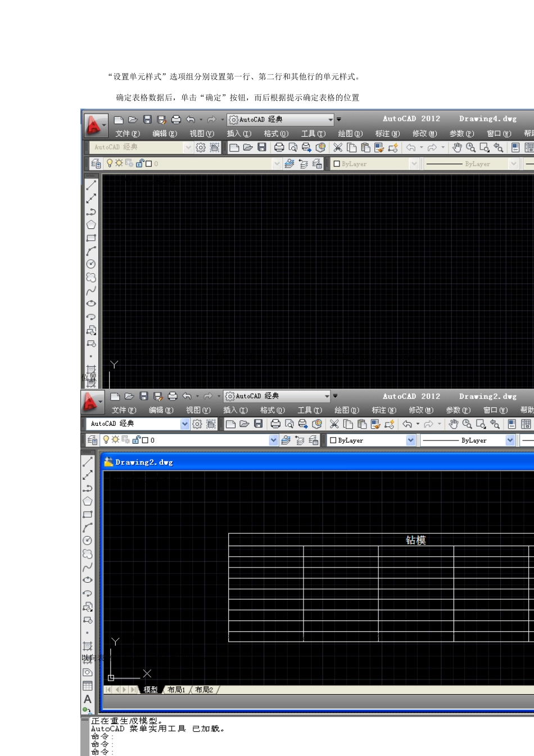The height and width of the screenshot is (756, 534).
Task: Select Multiline Text 'A' tool in Drawing2
Action: pyautogui.click(x=88, y=699)
